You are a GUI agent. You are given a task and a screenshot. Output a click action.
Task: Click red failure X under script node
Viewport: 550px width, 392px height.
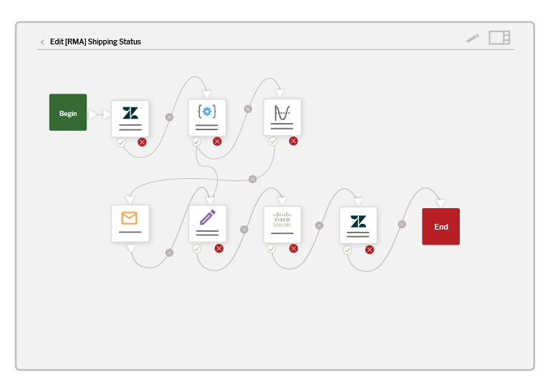tap(217, 141)
